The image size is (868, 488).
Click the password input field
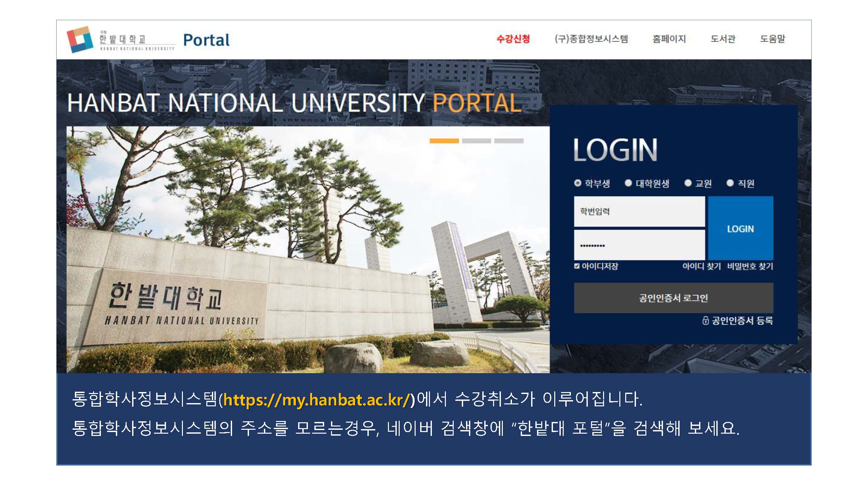point(639,245)
